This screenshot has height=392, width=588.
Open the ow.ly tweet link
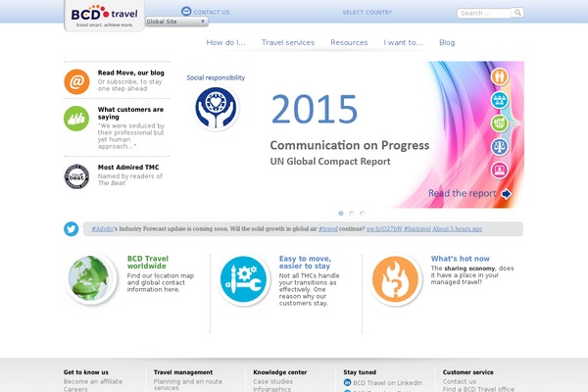[384, 228]
